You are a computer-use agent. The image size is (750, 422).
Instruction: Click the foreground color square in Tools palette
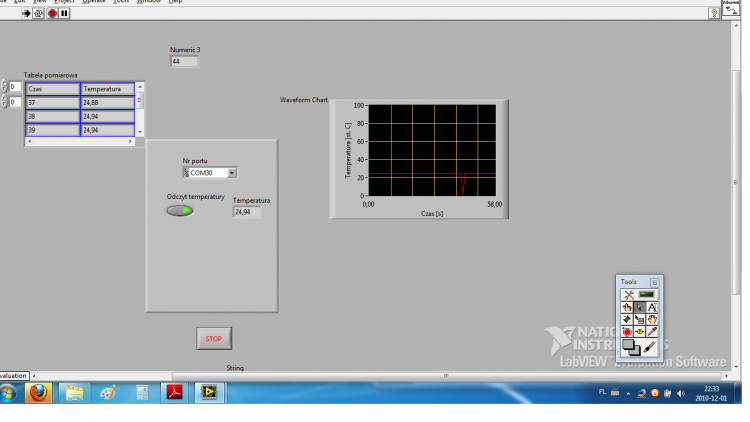click(629, 345)
